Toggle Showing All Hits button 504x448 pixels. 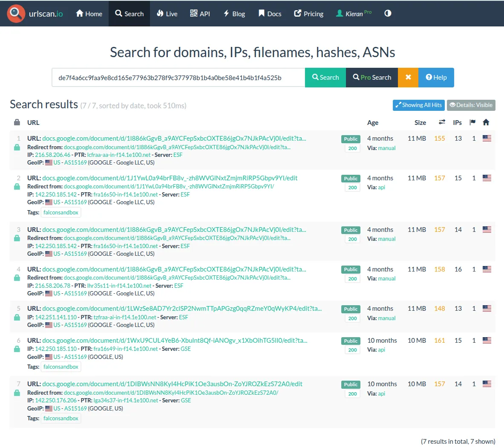pos(418,105)
